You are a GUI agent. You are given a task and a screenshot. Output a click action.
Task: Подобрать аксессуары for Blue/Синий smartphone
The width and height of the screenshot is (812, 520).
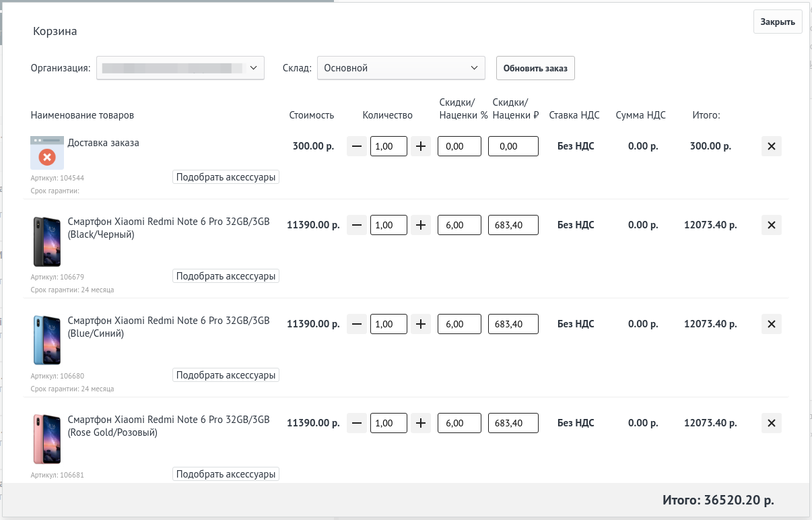[x=226, y=375]
